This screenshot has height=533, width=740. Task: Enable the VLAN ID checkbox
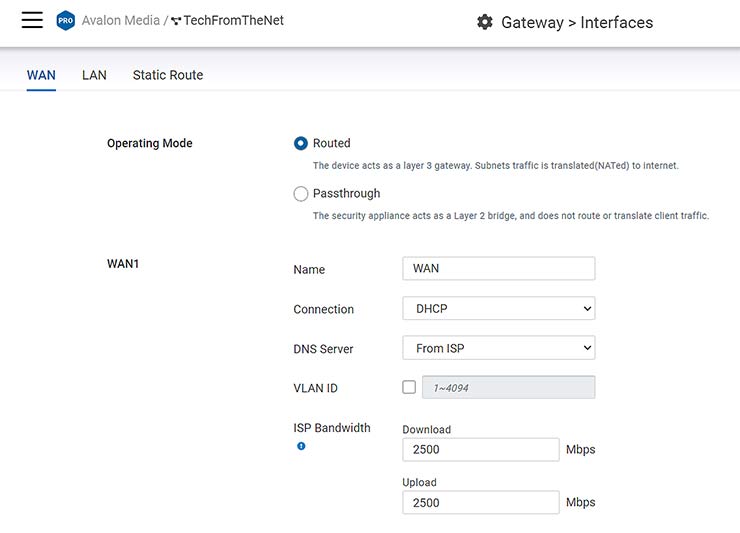pos(409,387)
